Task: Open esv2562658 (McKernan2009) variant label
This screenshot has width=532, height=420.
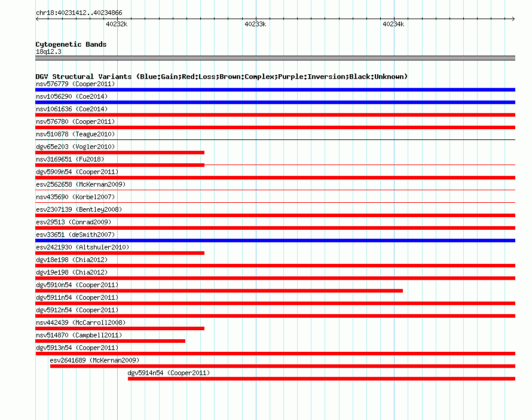Action: (x=81, y=184)
